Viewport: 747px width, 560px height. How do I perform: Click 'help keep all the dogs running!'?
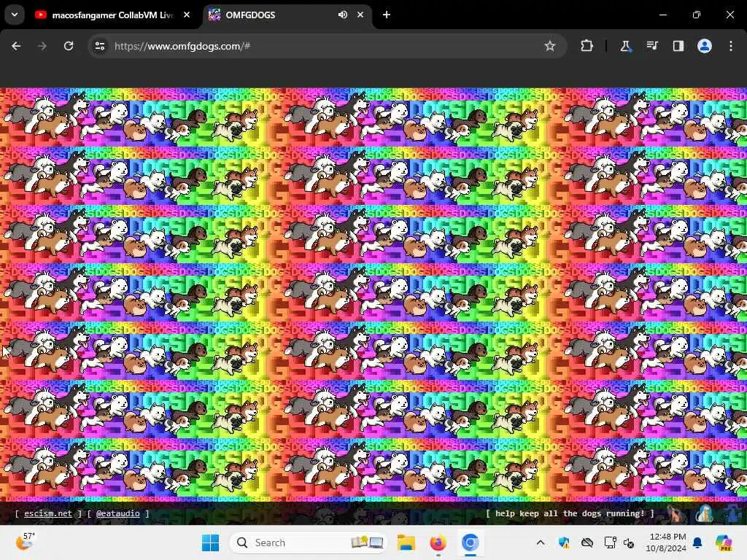(570, 513)
